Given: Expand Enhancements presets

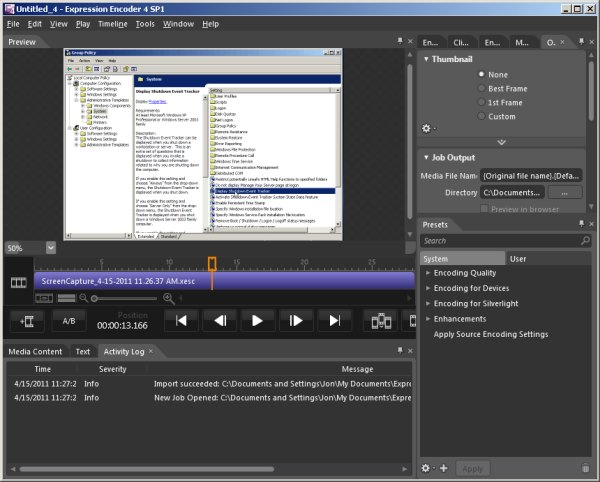Looking at the screenshot, I should point(428,319).
